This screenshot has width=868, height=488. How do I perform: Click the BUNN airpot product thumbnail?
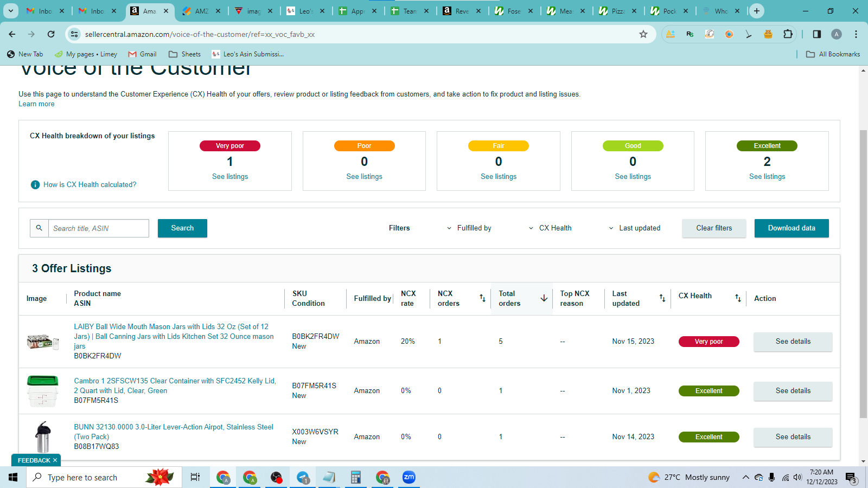pos(42,437)
